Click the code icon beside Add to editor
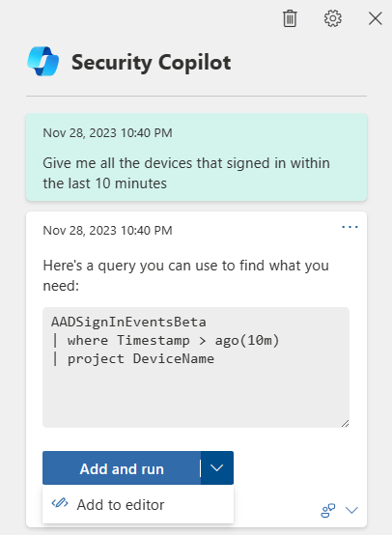Viewport: 392px width, 535px height. click(x=60, y=503)
